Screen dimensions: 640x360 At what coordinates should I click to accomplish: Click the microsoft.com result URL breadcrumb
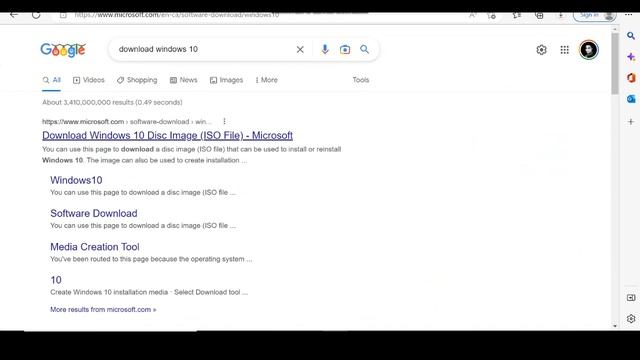(127, 122)
